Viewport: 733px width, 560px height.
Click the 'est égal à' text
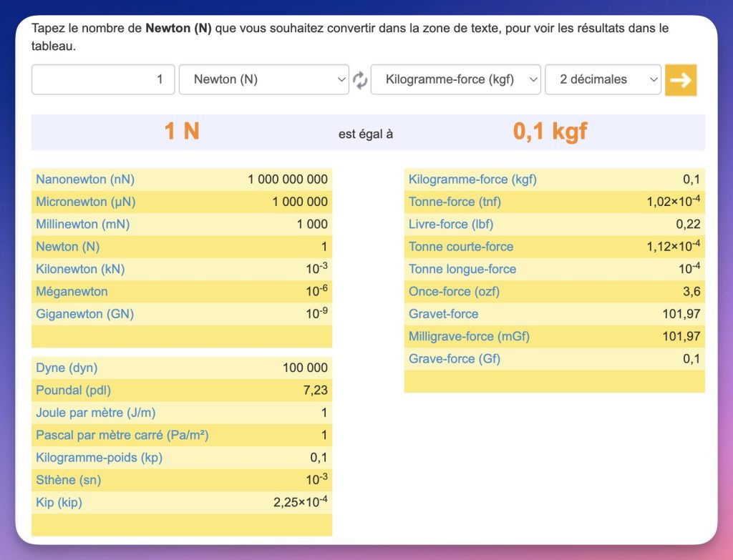[x=366, y=134]
